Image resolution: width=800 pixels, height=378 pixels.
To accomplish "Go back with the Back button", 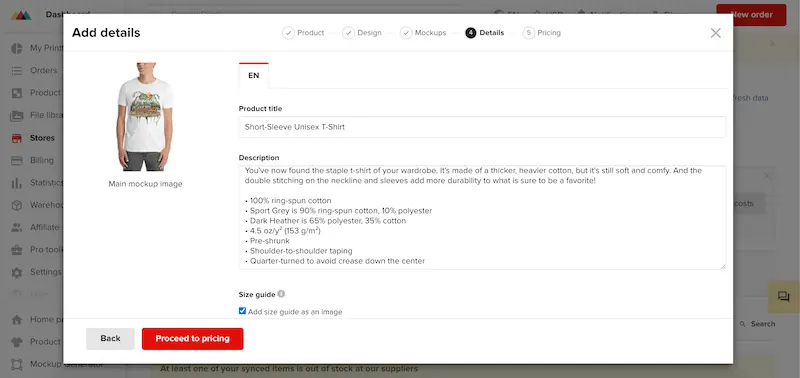I will point(110,339).
